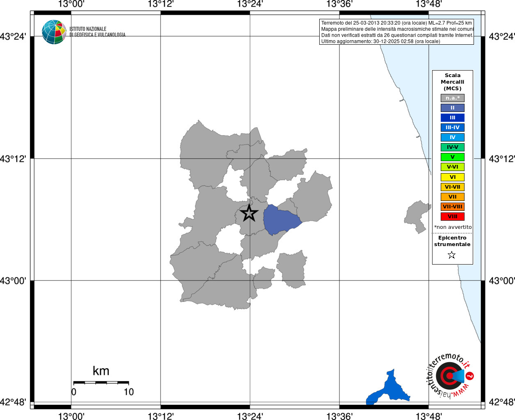Click the bottom axis label 13°12'
This screenshot has width=515, height=420.
[160, 416]
